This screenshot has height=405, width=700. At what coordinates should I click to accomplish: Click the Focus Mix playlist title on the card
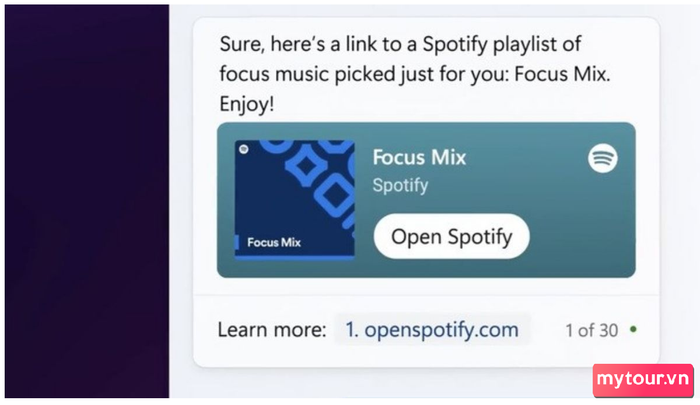(x=419, y=158)
